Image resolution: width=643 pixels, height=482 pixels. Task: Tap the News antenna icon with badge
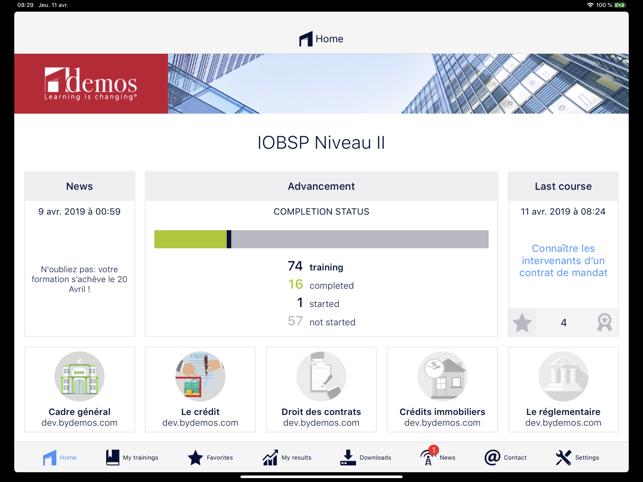coord(429,456)
